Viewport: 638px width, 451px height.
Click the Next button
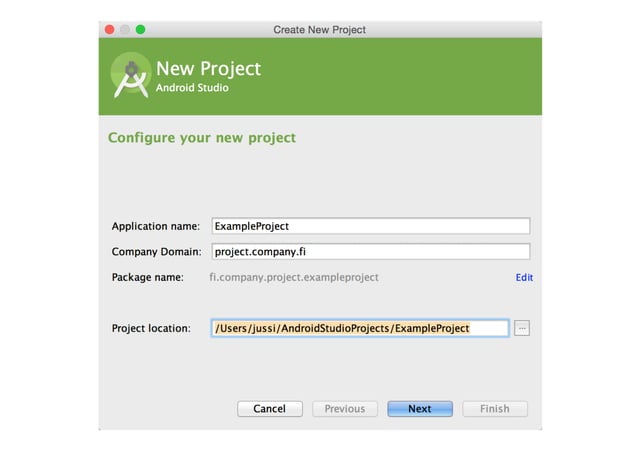tap(420, 409)
